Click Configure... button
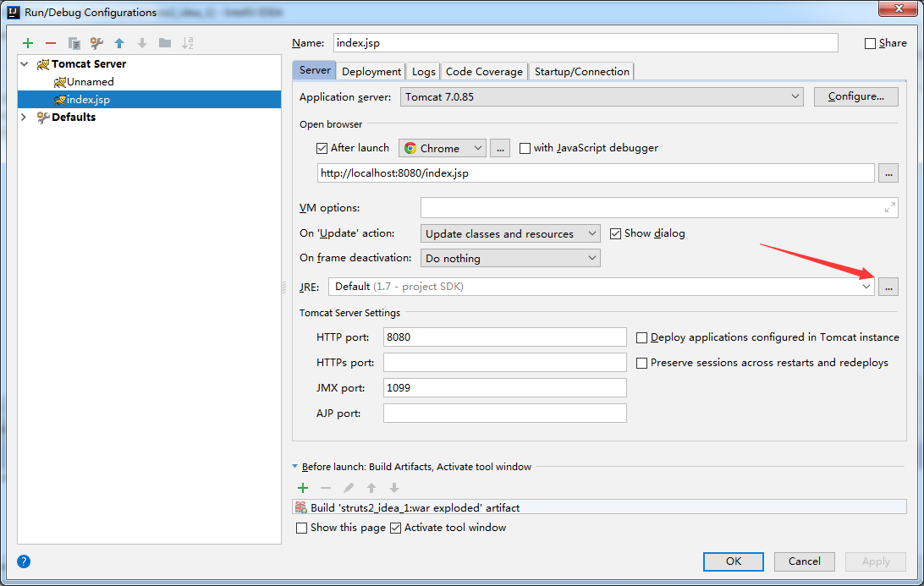924x586 pixels. [x=855, y=96]
